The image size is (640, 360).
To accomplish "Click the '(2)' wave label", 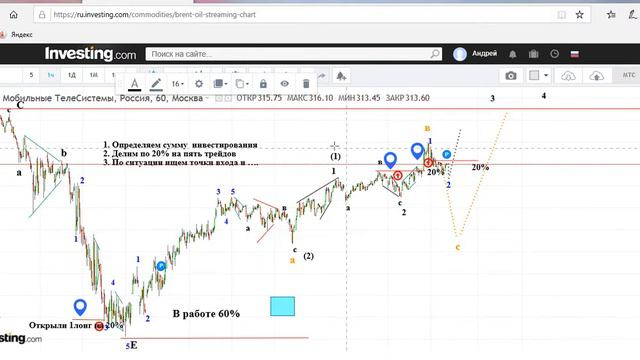I will pos(309,256).
